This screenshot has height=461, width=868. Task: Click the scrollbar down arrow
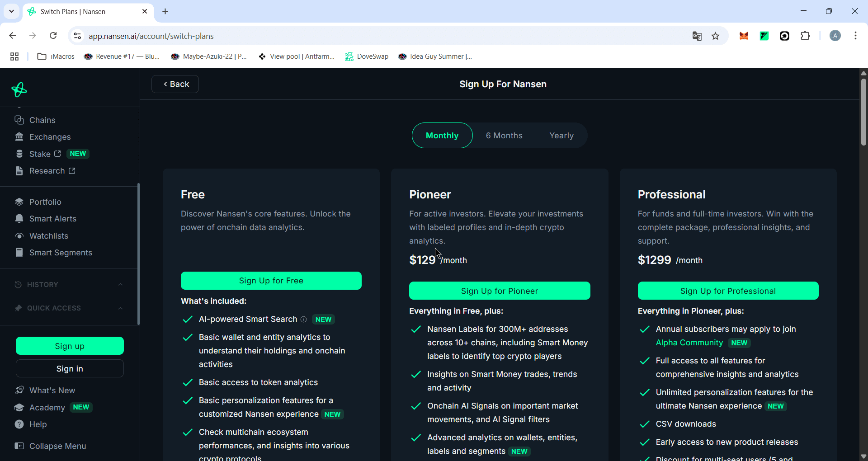[863, 456]
